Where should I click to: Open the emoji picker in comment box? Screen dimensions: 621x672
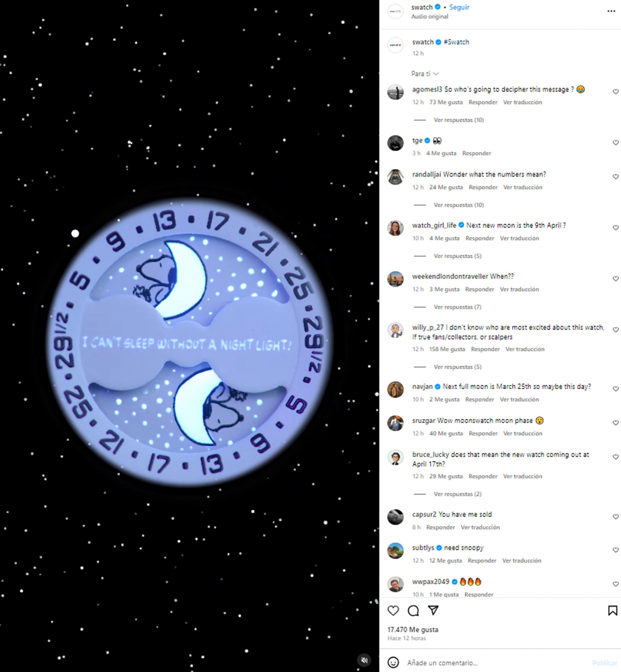(x=393, y=662)
